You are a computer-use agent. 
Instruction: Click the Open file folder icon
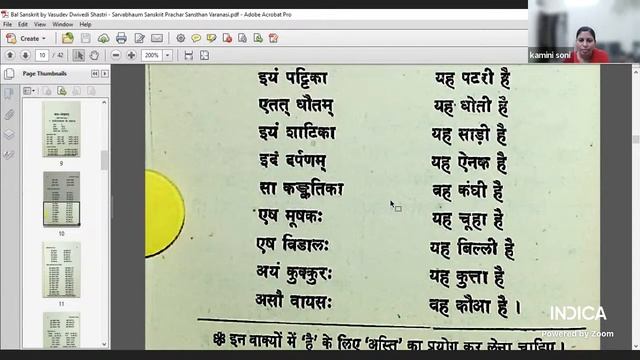[x=68, y=38]
